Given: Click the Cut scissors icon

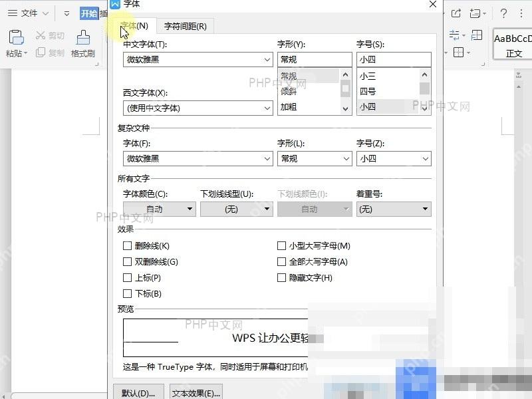Looking at the screenshot, I should (41, 35).
